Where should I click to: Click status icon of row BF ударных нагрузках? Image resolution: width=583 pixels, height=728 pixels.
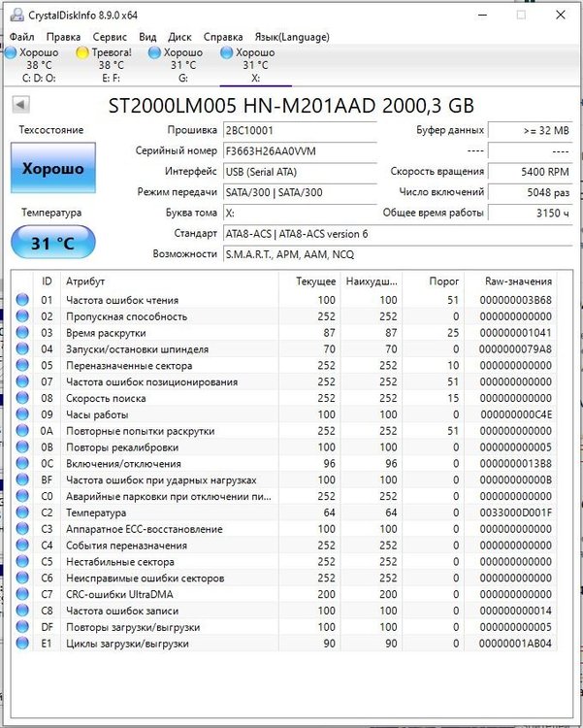coord(22,480)
